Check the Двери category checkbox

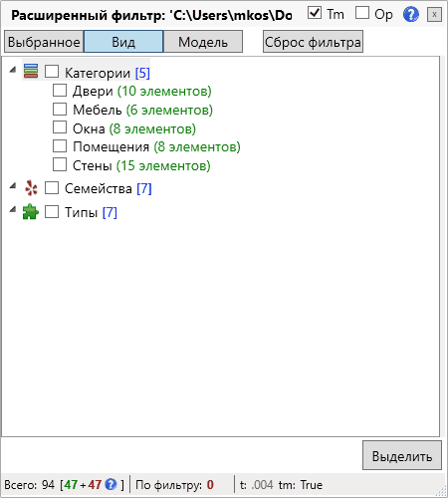coord(60,90)
